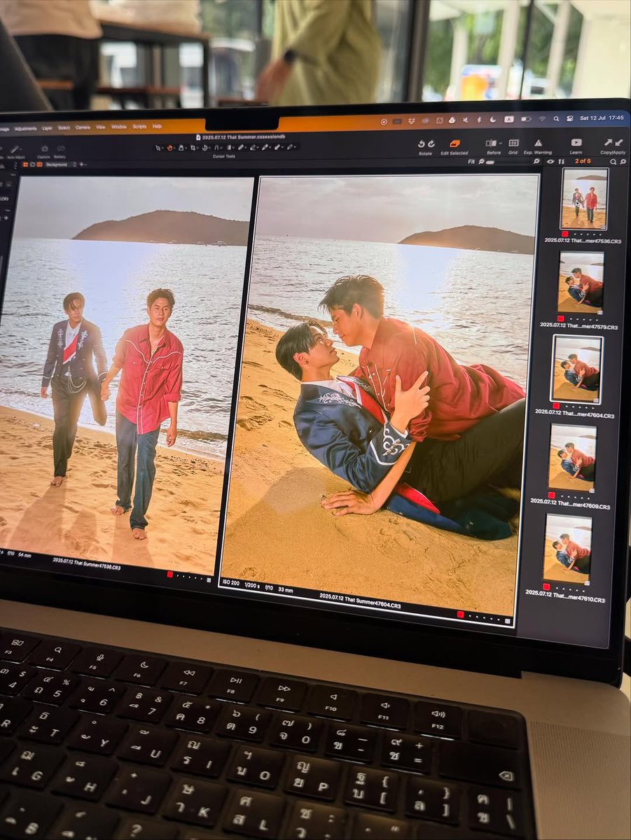
Task: Click the Rotate right arrow icon
Action: pos(431,143)
